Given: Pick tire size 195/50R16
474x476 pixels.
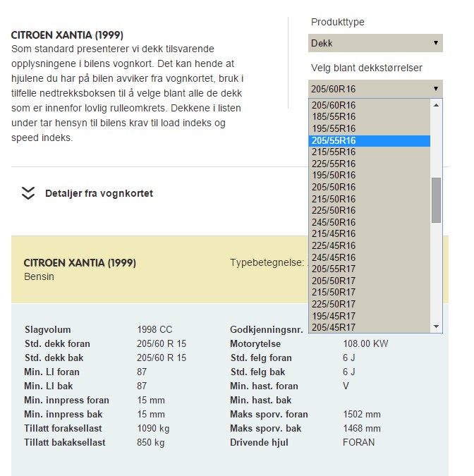Looking at the screenshot, I should tap(369, 175).
